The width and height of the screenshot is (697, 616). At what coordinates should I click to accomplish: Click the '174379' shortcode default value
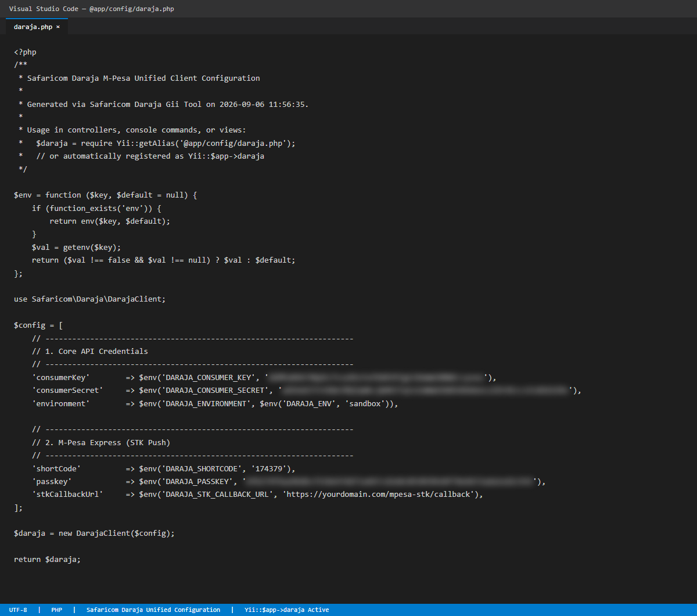[x=269, y=468]
